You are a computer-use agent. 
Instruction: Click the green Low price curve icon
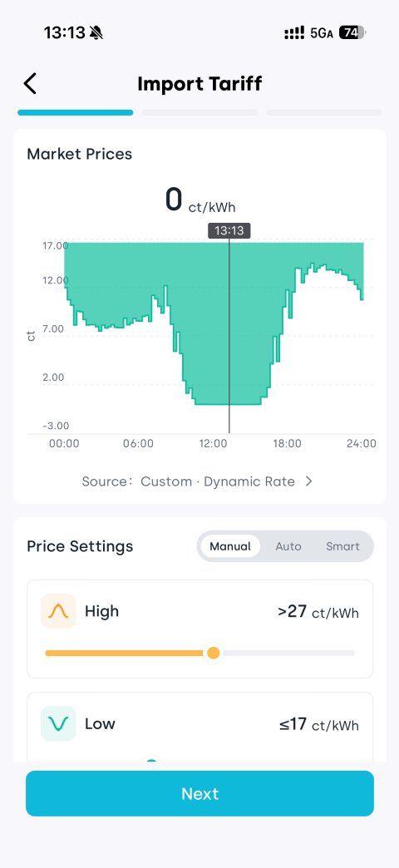click(58, 723)
